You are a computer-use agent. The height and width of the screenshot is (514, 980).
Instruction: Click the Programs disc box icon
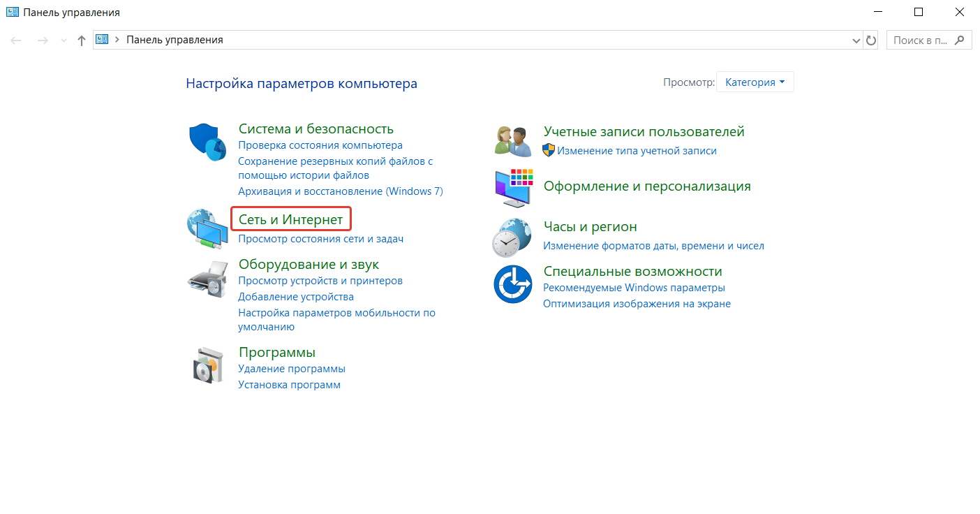[x=207, y=365]
